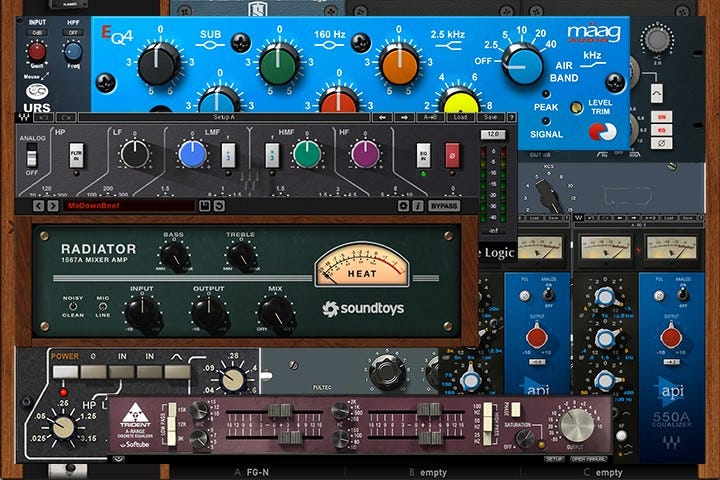
Task: Click the Soundtoys logo on Radiator
Action: (x=363, y=308)
